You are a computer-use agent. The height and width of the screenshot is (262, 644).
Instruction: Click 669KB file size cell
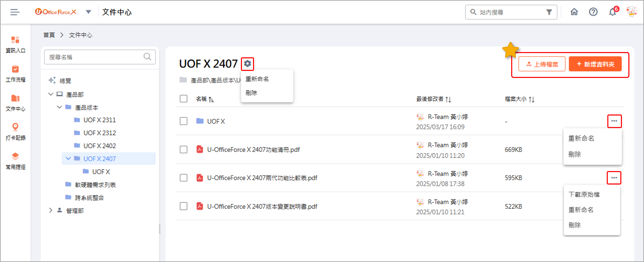pos(513,150)
